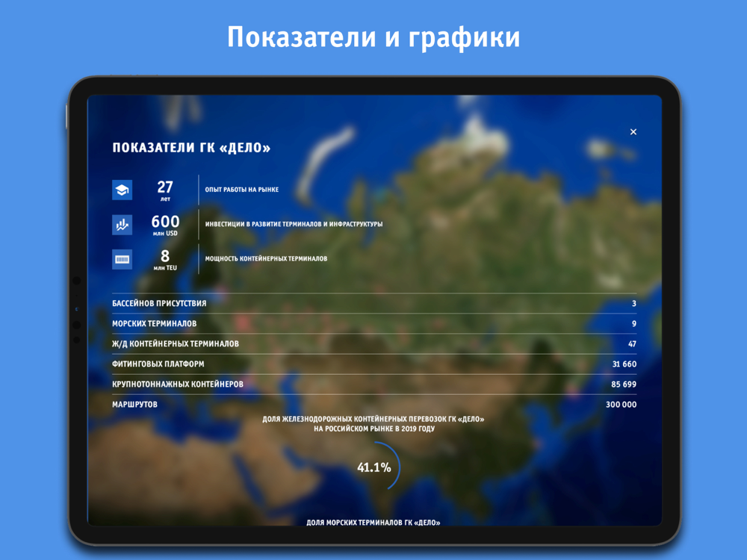Screen dimensions: 747x560
Task: Select the ФИТИНГОВЫХ ПЛАТФОРМ row
Action: (x=374, y=364)
